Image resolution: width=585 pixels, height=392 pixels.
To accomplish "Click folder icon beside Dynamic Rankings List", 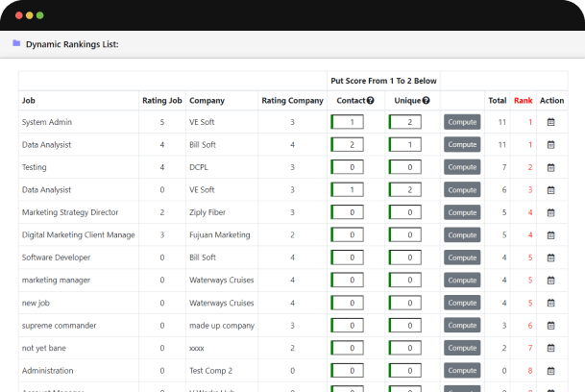I will click(x=16, y=43).
